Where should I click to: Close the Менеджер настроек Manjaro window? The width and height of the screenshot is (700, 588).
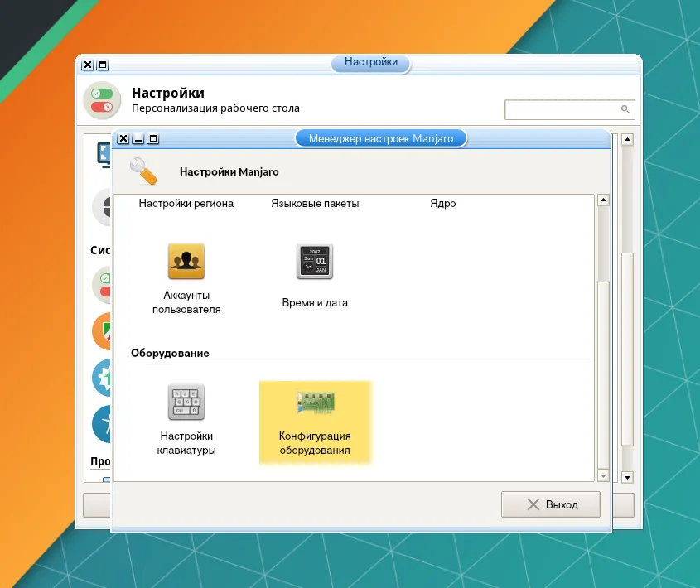point(123,139)
